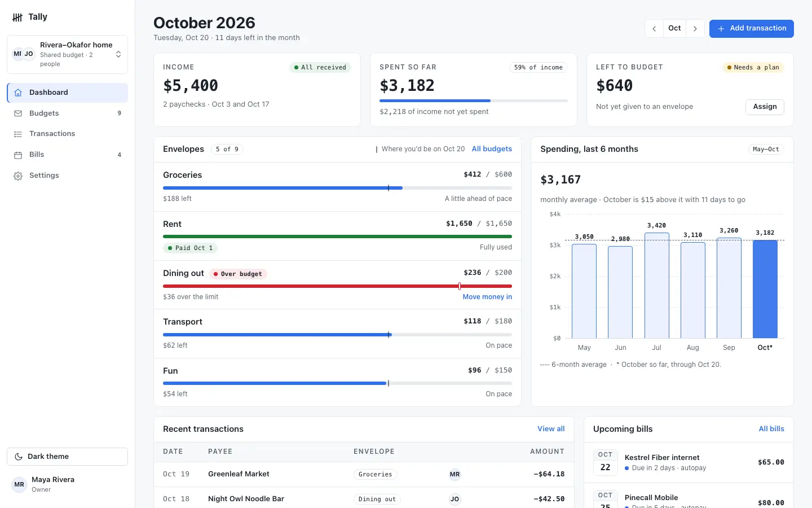Click the Paid Oct 1 badge
The width and height of the screenshot is (812, 508).
tap(190, 248)
